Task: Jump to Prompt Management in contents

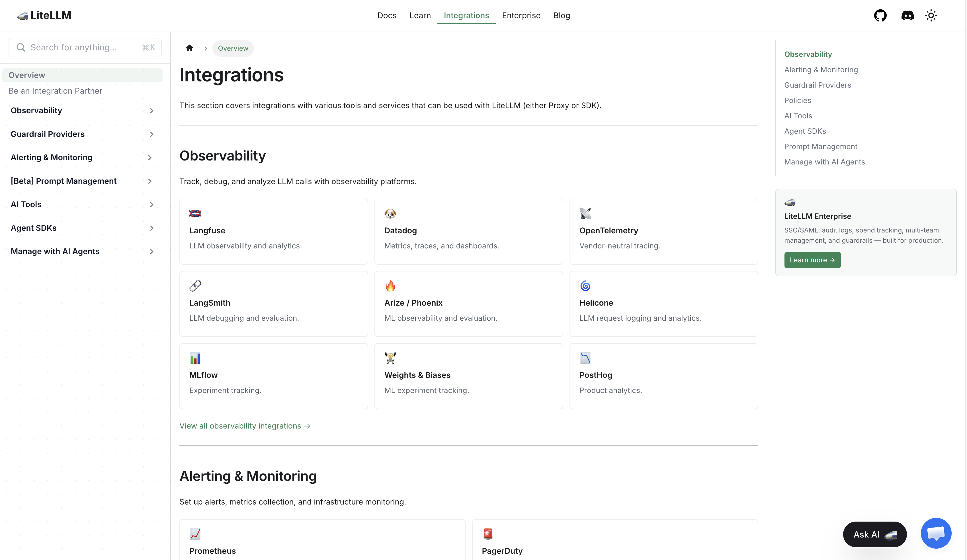Action: pos(820,147)
